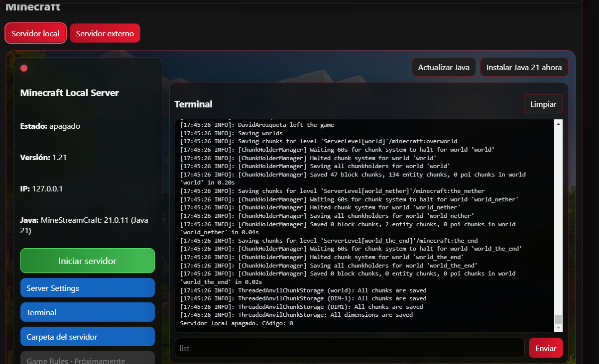Viewport: 599px width, 364px height.
Task: Click log line Saving chunks for minecraft:overworld
Action: (x=319, y=141)
